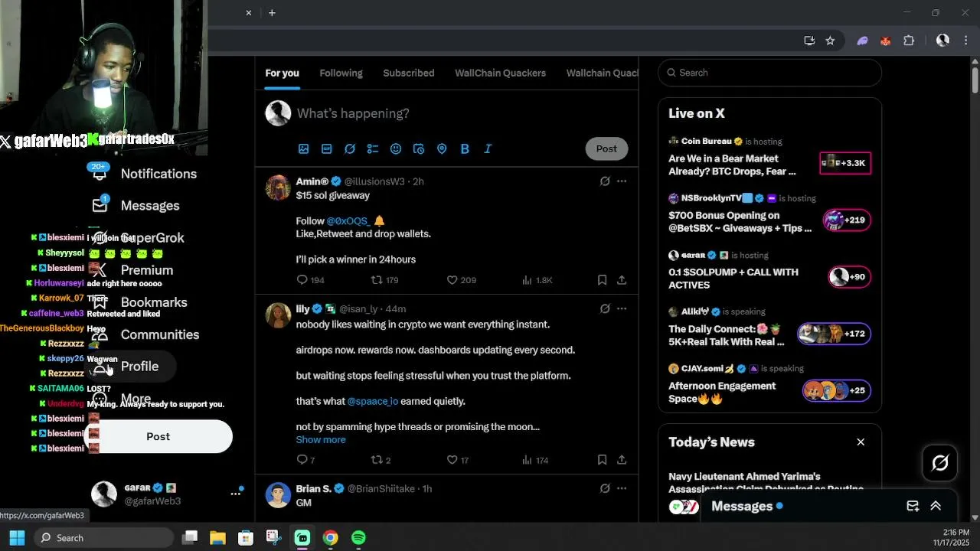Viewport: 980px width, 551px height.
Task: Open Grok enhance icon in composer
Action: [350, 148]
